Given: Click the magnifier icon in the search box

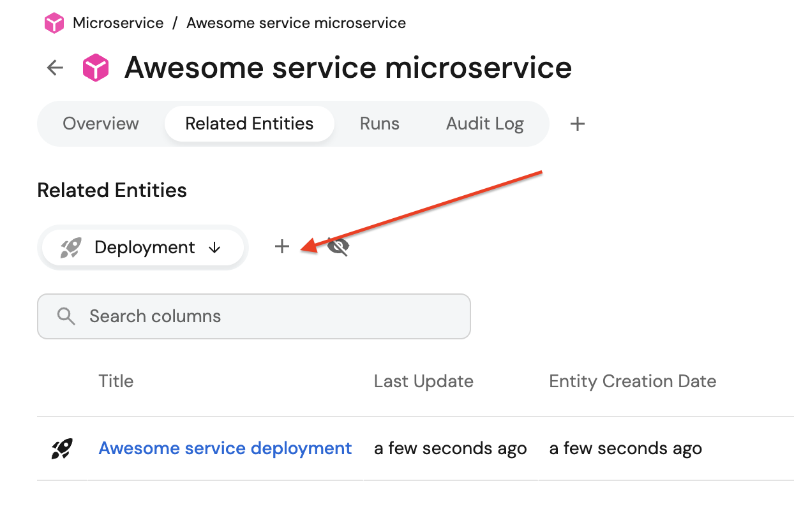Looking at the screenshot, I should [66, 316].
